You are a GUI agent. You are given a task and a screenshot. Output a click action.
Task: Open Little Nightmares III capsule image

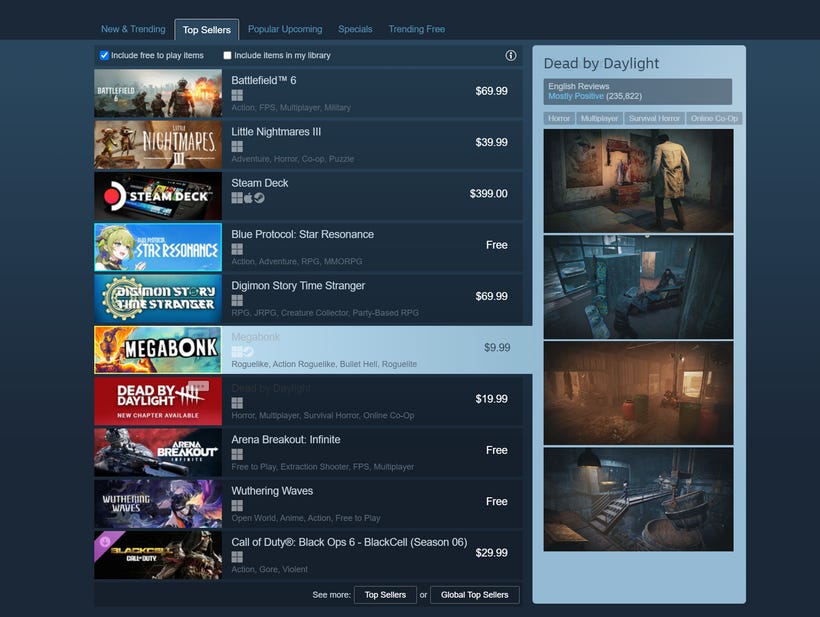coord(158,144)
